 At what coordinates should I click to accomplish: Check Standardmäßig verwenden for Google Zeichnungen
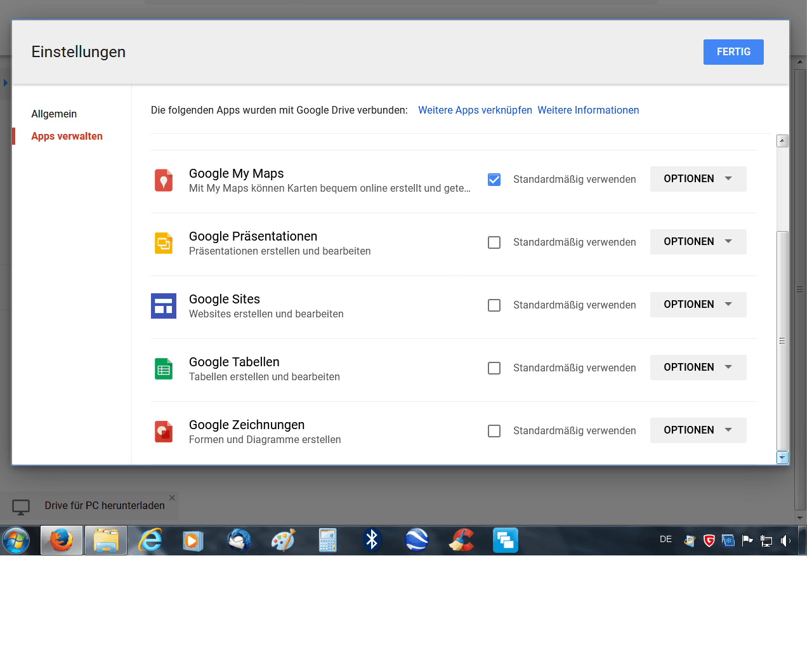(494, 431)
